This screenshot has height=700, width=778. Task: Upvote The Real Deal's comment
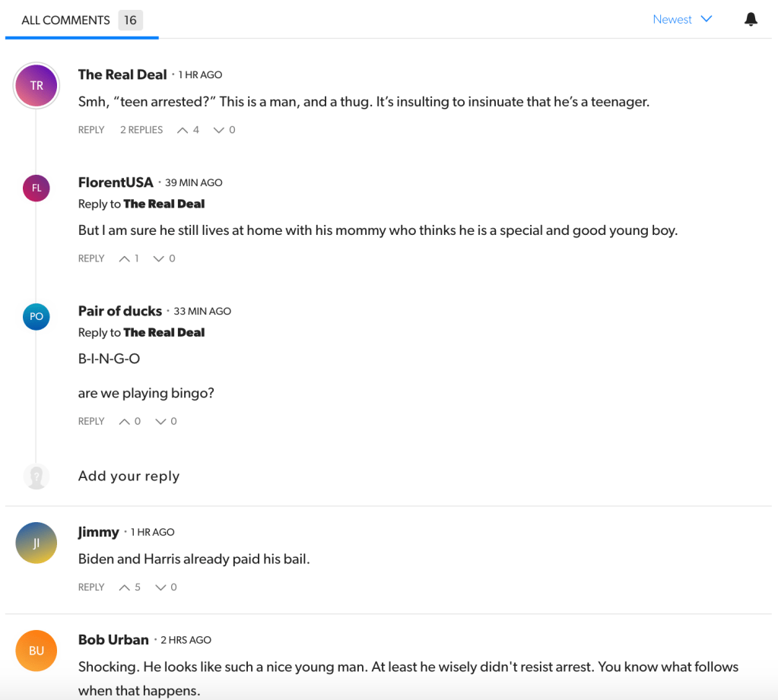183,130
